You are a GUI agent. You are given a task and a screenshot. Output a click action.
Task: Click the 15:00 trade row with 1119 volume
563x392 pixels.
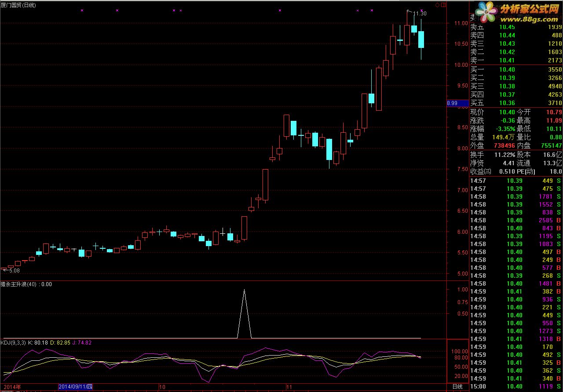pos(516,386)
